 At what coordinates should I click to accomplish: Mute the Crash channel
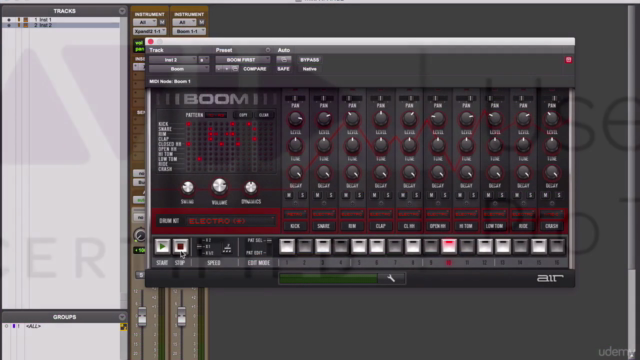(x=545, y=196)
